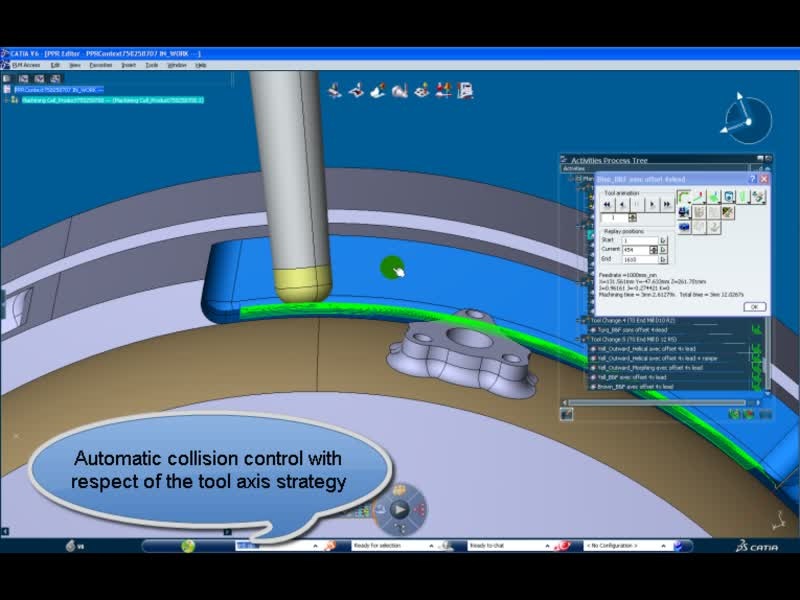
Task: Confirm replay dialog with OK
Action: (755, 307)
